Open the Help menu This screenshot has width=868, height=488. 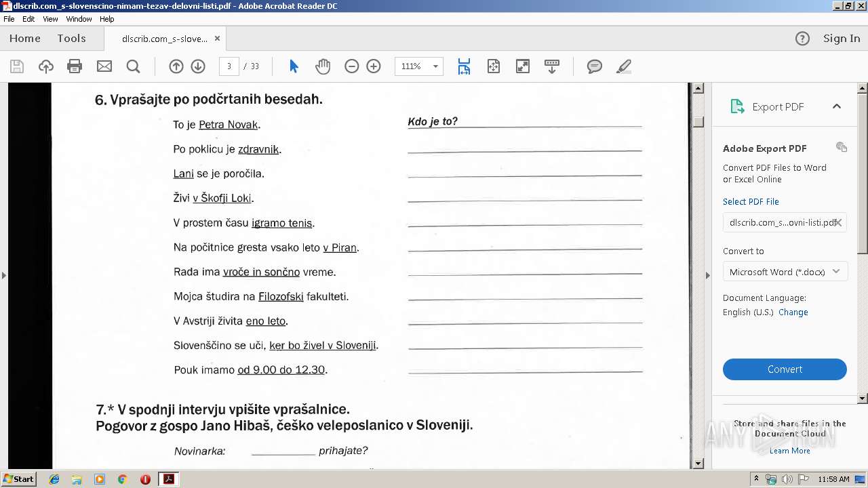click(x=107, y=19)
